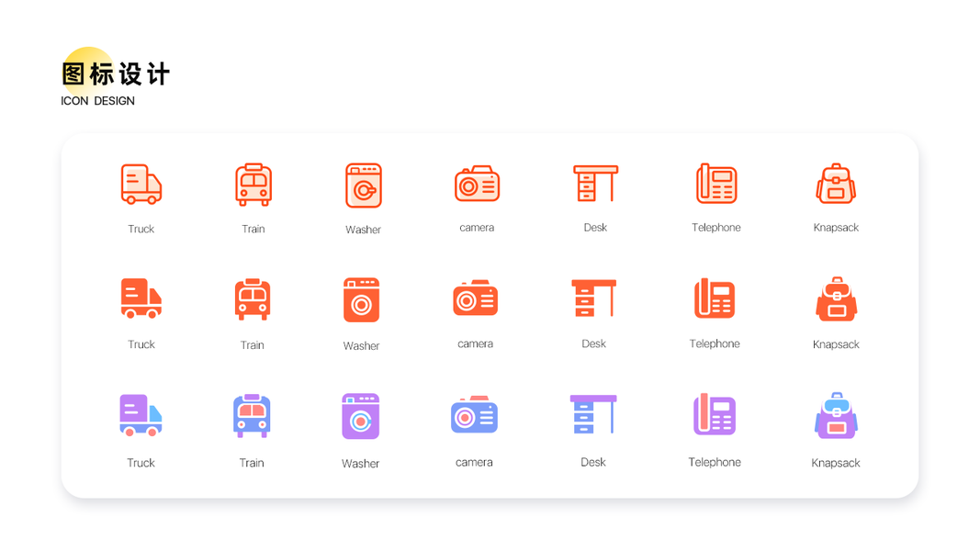The height and width of the screenshot is (551, 980).
Task: Click the Truck label under the outlined icon
Action: coord(141,229)
